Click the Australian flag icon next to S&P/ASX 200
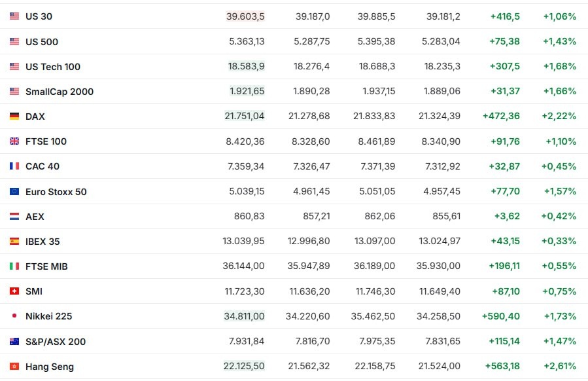Viewport: 588px width, 381px height. click(x=14, y=342)
